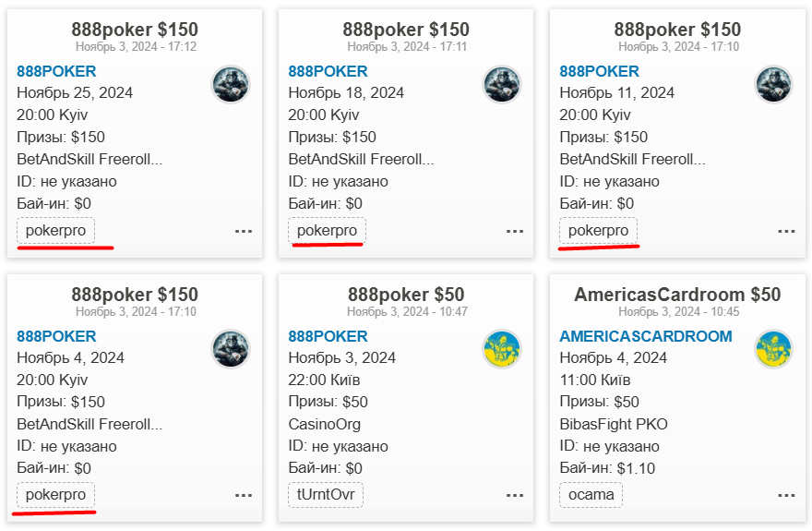812x531 pixels.
Task: Click the 888POKER link on the Ноябрь 25 card
Action: 56,71
